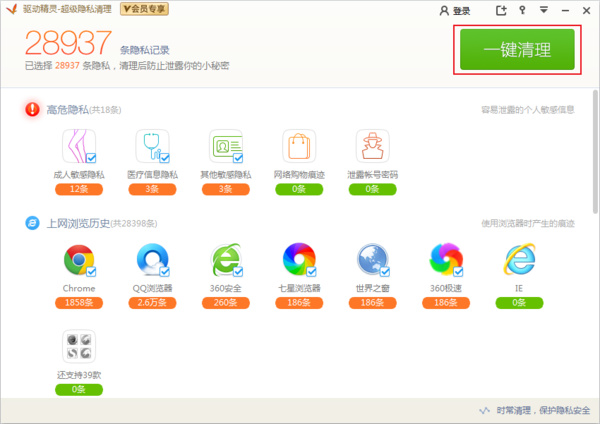Select the 医疗信息隐私 stethoscope icon
The image size is (600, 424).
pyautogui.click(x=152, y=146)
